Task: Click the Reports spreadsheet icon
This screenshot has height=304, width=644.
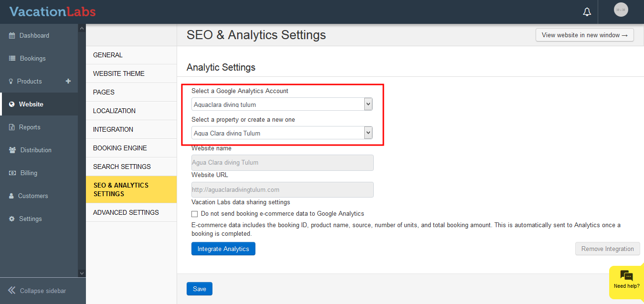Action: (12, 127)
